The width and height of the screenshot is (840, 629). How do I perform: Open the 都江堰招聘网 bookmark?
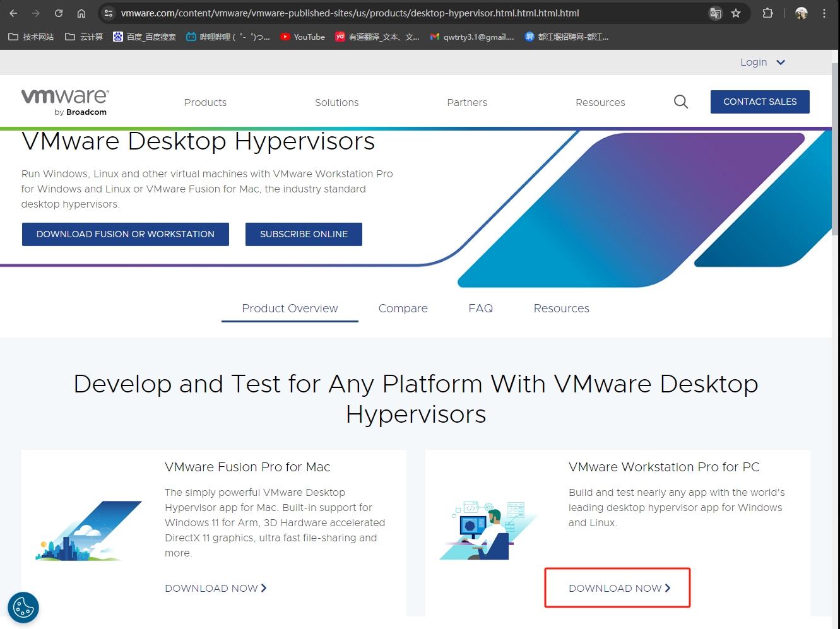point(567,37)
